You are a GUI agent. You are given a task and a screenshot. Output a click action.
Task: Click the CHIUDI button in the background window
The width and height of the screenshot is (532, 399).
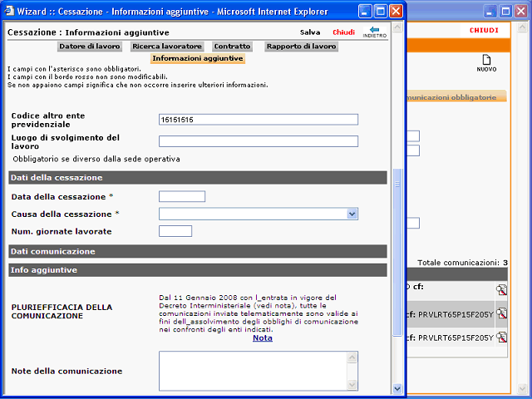point(484,30)
